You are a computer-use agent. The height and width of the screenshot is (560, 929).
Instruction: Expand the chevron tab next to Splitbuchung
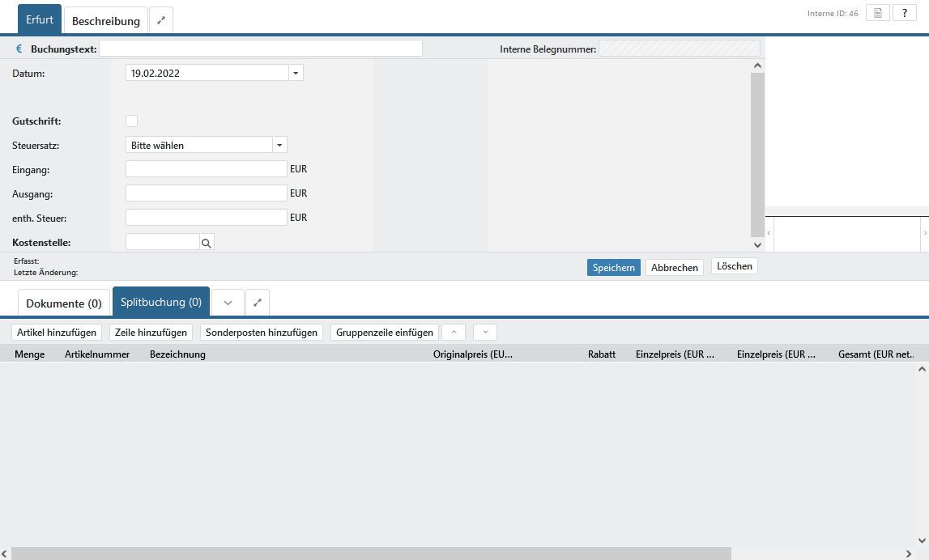[228, 303]
